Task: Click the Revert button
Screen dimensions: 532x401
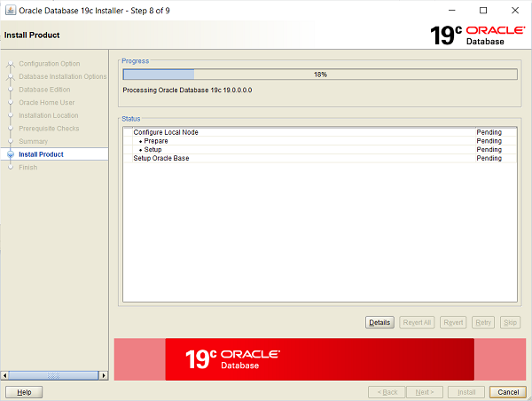Action: tap(453, 322)
